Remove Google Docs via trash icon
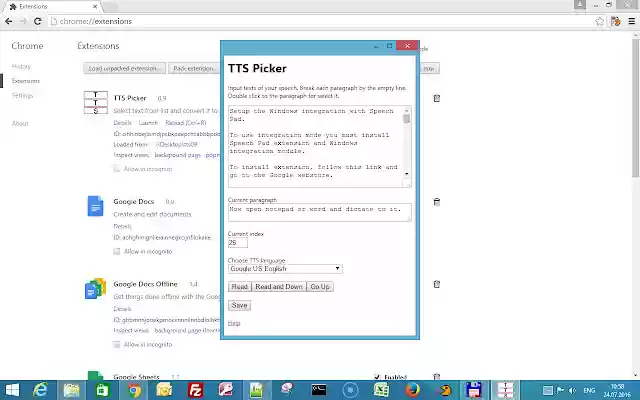 [x=436, y=202]
